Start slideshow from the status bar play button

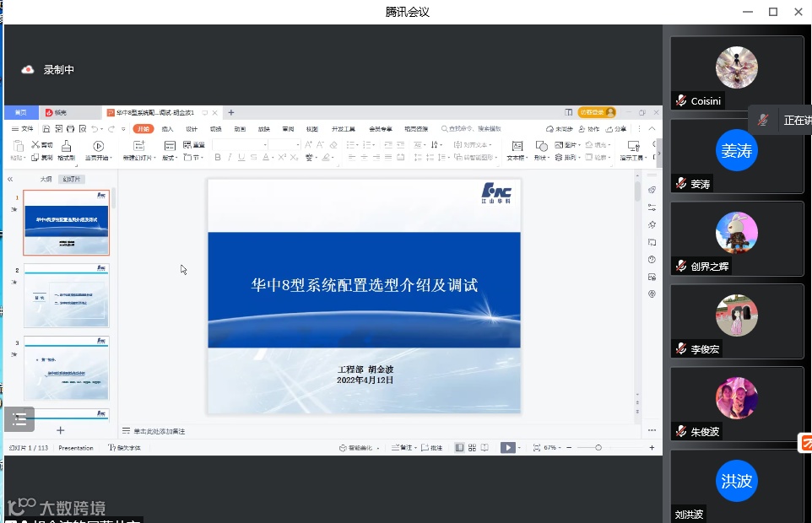pyautogui.click(x=507, y=447)
